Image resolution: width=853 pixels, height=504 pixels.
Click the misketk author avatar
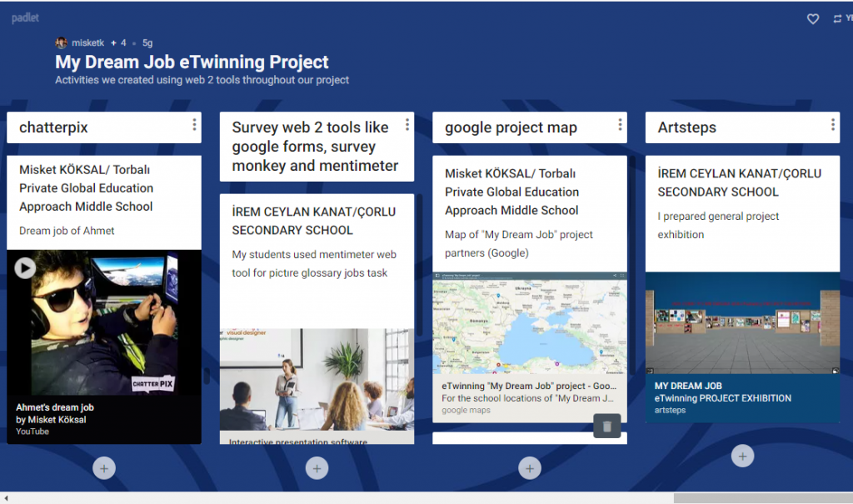[x=61, y=42]
